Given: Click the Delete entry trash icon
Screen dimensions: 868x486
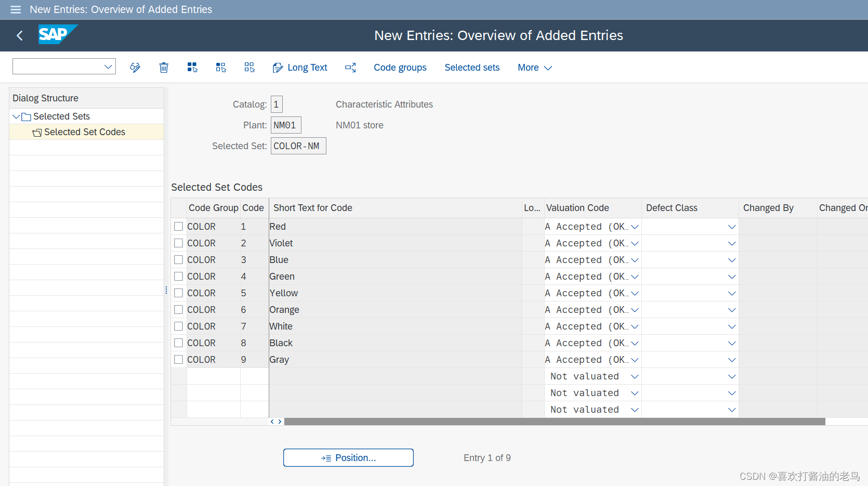Looking at the screenshot, I should [164, 67].
